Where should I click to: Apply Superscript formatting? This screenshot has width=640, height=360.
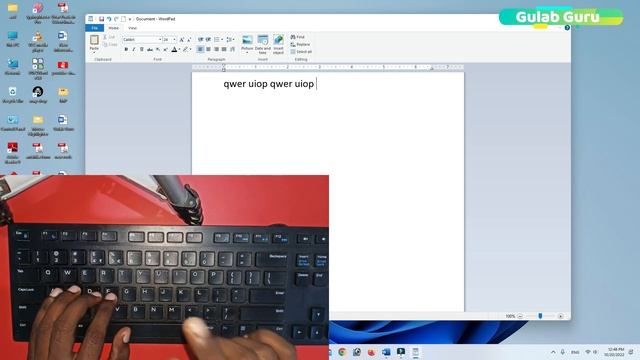(165, 49)
